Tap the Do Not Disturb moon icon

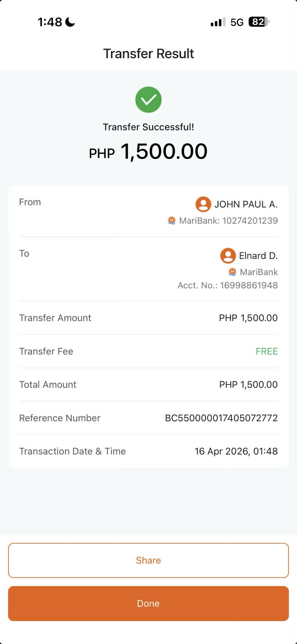pyautogui.click(x=70, y=22)
